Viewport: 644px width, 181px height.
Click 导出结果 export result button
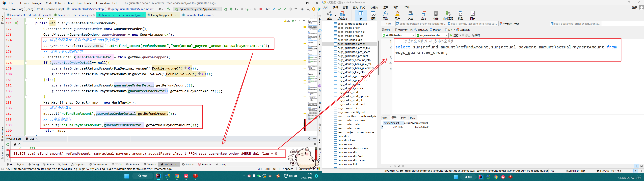[x=463, y=30]
